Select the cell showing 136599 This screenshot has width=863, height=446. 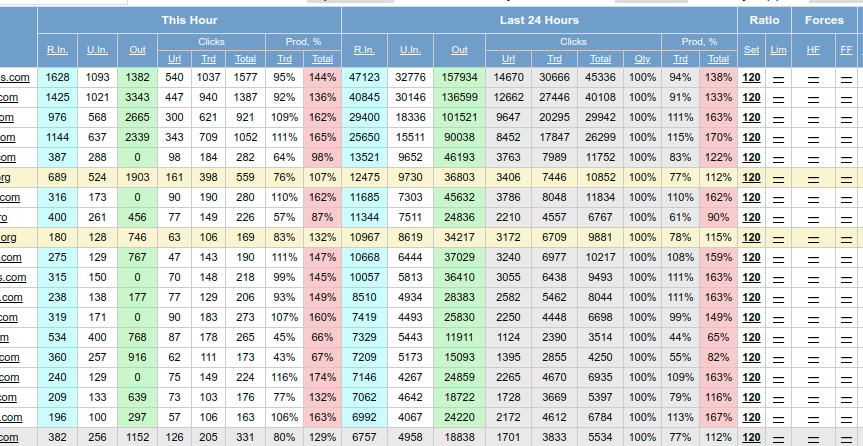click(x=459, y=97)
